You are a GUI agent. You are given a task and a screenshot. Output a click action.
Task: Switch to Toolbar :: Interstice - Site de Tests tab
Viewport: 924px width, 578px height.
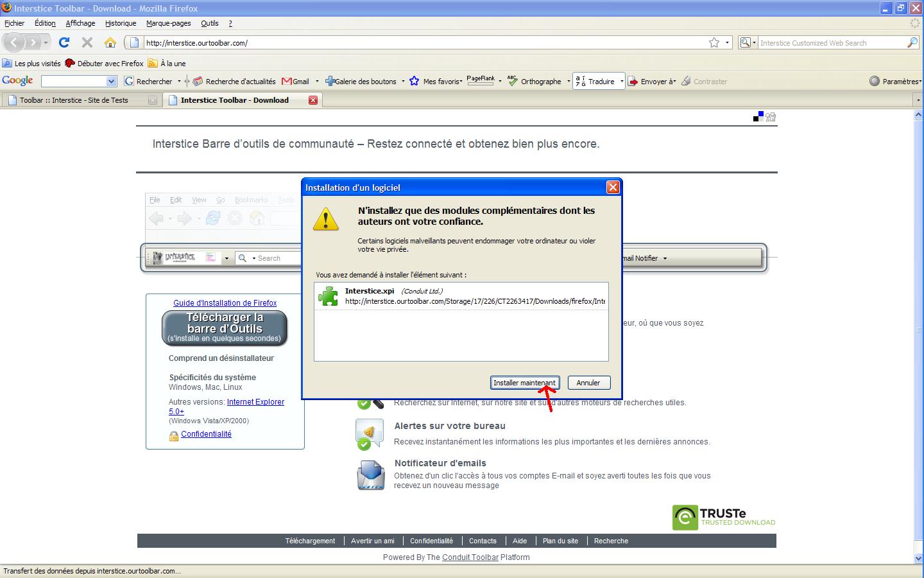click(74, 100)
